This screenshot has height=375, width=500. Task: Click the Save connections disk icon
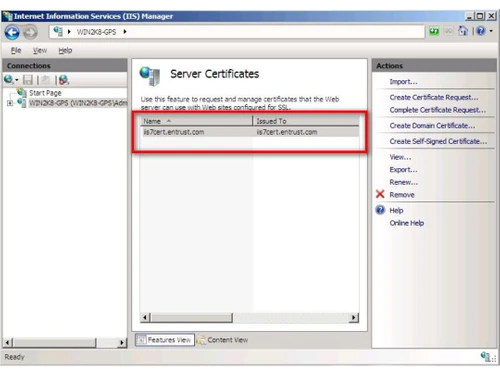pyautogui.click(x=28, y=80)
